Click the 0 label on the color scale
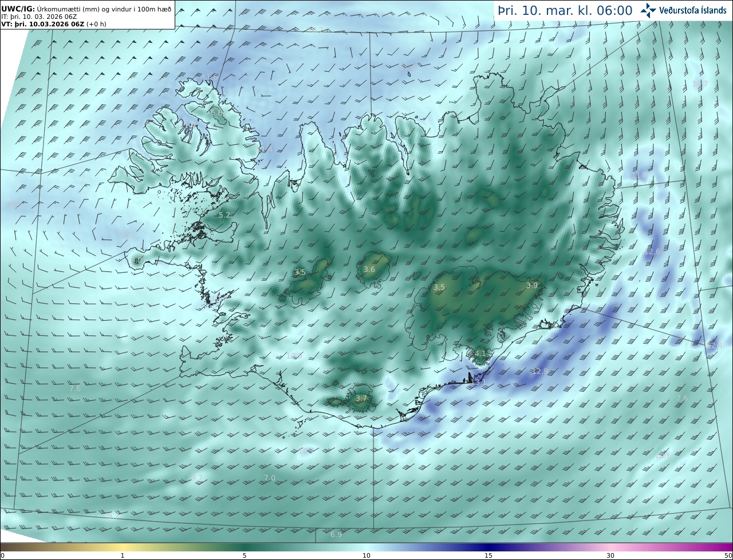The image size is (733, 560). pos(2,555)
